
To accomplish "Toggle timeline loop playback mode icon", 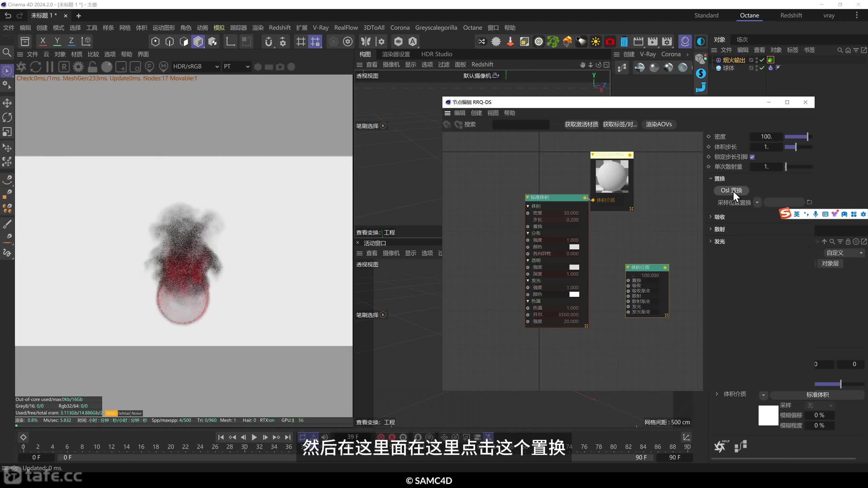I will pyautogui.click(x=302, y=437).
